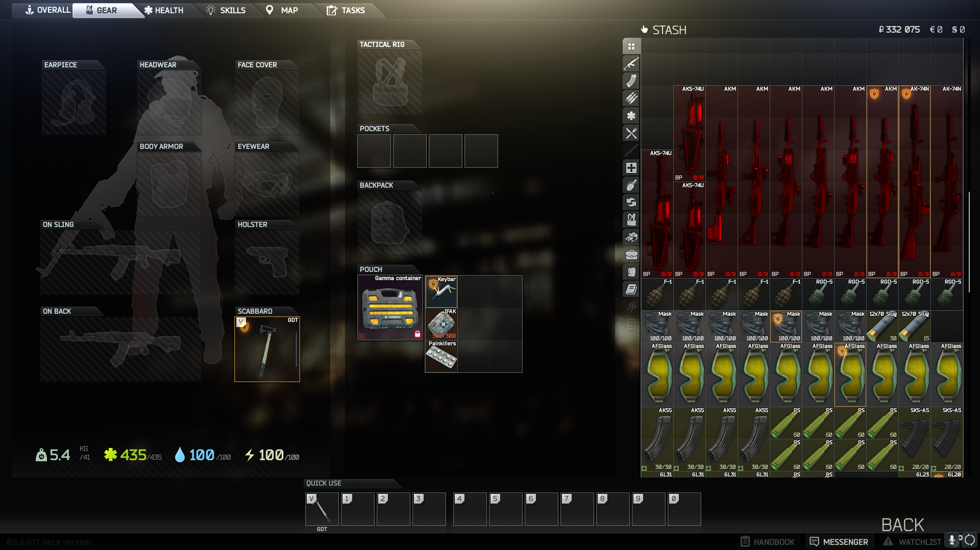
Task: Open the Handbook
Action: [768, 542]
